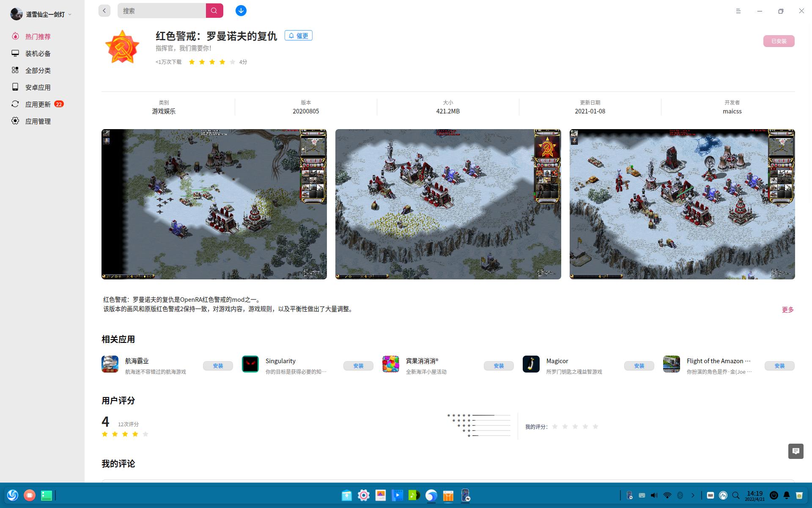Install the Singularity app
This screenshot has height=508, width=812.
[358, 365]
